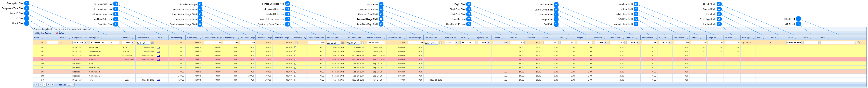Go to last page of the grid
The height and width of the screenshot is (88, 868).
click(53, 85)
